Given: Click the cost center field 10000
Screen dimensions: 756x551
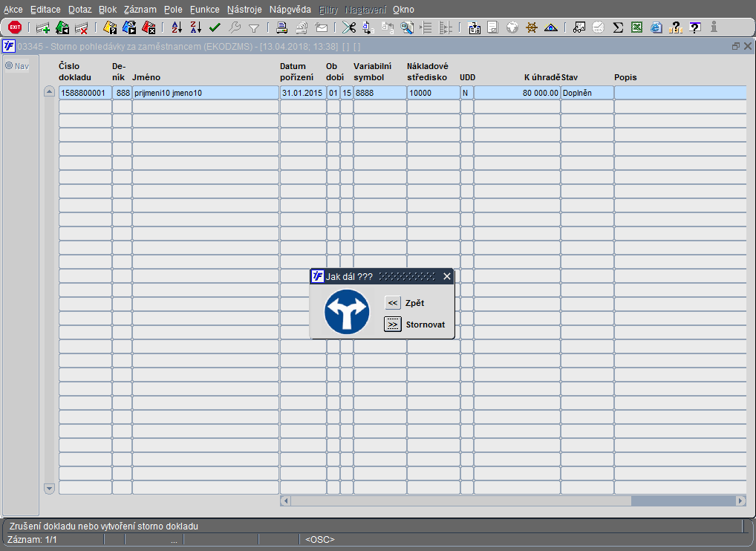Looking at the screenshot, I should (x=434, y=93).
